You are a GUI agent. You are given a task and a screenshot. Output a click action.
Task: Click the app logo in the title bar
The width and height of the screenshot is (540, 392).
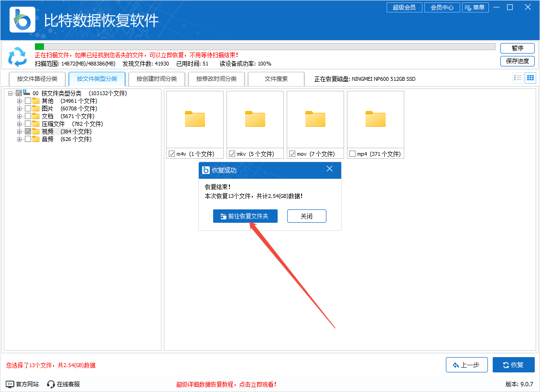coord(22,20)
